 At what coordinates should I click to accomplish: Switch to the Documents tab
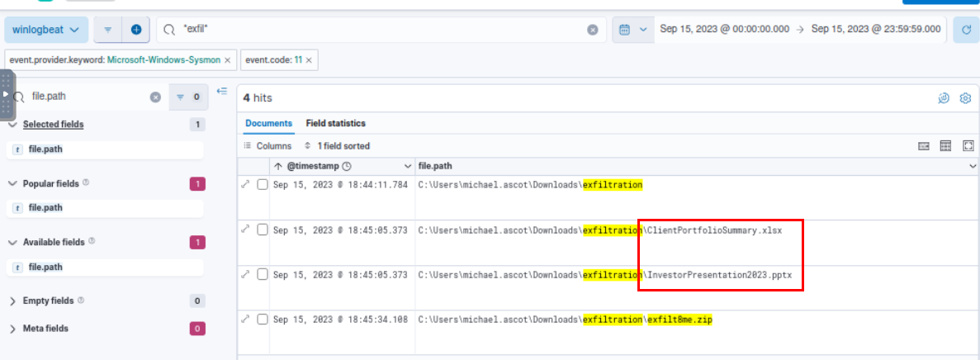tap(269, 123)
